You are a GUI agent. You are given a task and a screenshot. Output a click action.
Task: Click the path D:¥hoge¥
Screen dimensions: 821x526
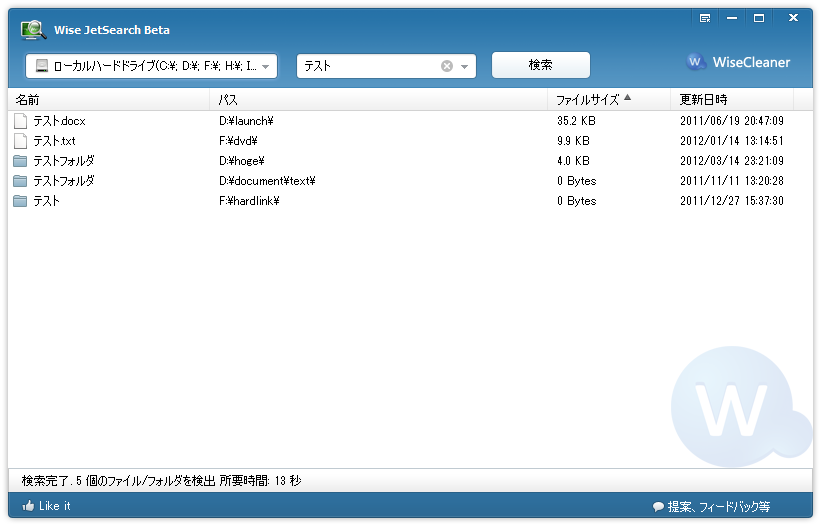(242, 161)
